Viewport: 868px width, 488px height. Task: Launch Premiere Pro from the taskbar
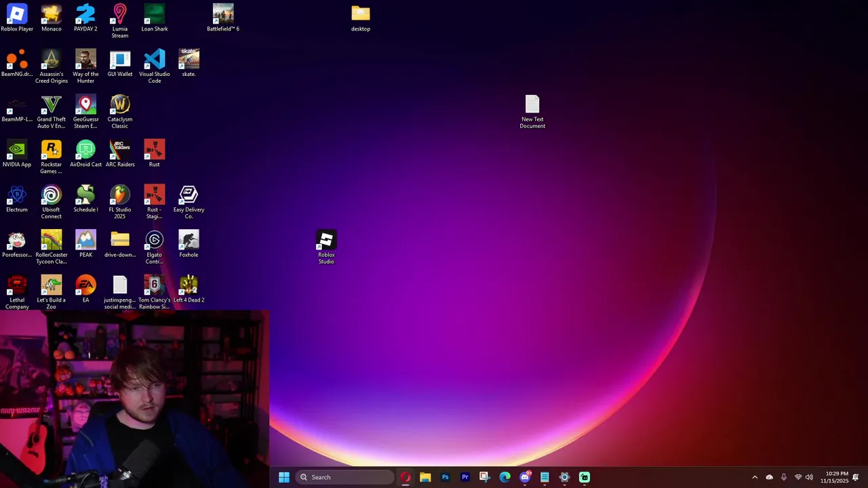pos(465,477)
